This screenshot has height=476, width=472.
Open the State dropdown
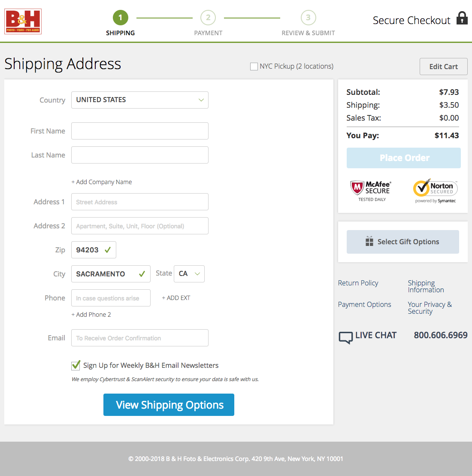(189, 273)
